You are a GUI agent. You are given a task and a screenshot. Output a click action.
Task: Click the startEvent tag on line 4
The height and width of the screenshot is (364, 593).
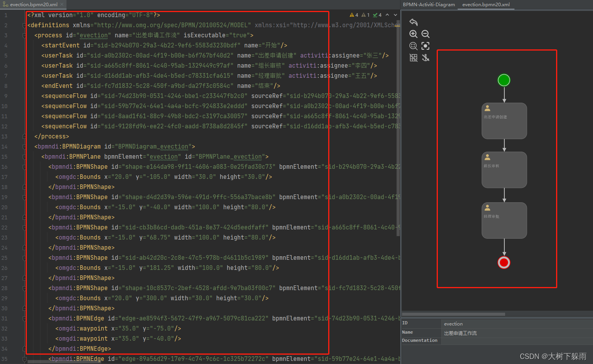tap(62, 45)
